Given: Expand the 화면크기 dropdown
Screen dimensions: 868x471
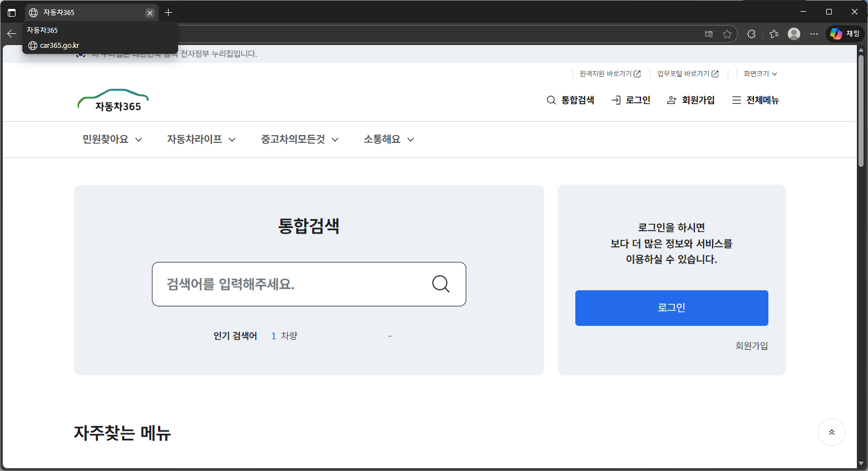Looking at the screenshot, I should [x=759, y=73].
